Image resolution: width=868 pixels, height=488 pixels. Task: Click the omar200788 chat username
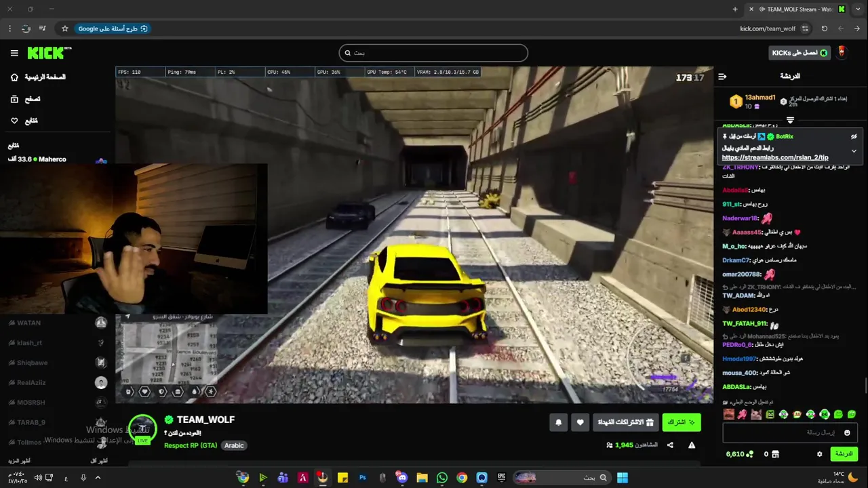pos(741,274)
